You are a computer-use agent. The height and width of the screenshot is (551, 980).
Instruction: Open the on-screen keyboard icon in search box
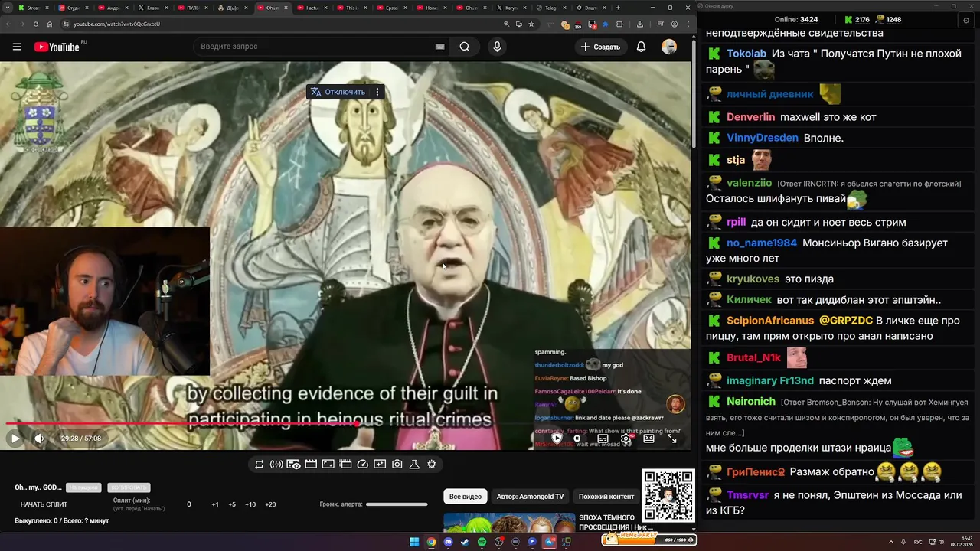pos(439,47)
